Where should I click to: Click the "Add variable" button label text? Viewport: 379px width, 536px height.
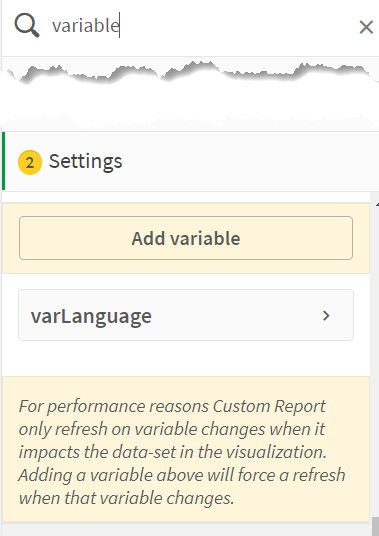(186, 238)
